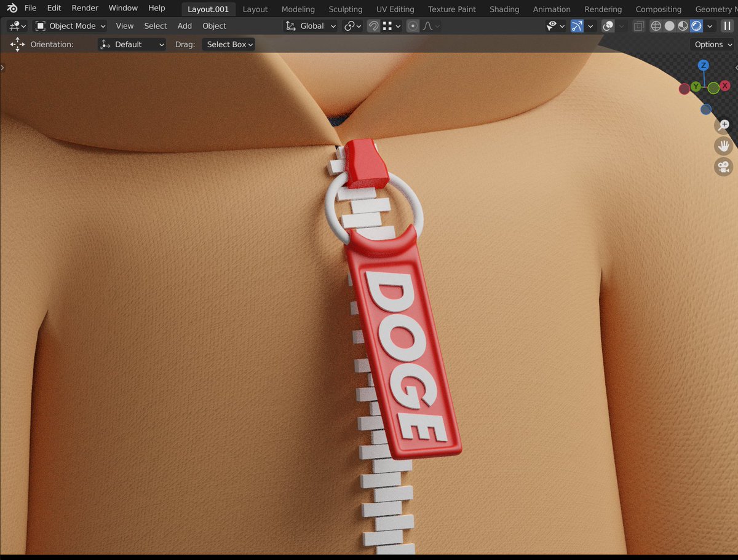
Task: Open the editor type selector
Action: [17, 26]
